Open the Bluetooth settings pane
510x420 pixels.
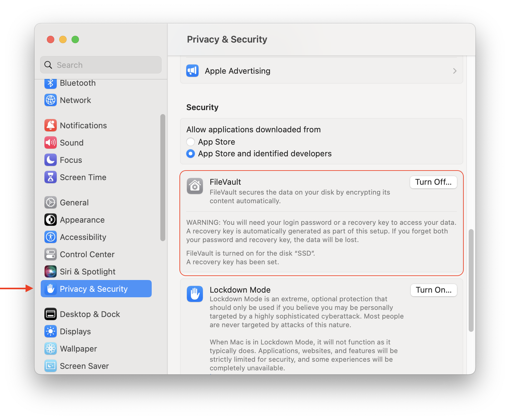click(96, 83)
